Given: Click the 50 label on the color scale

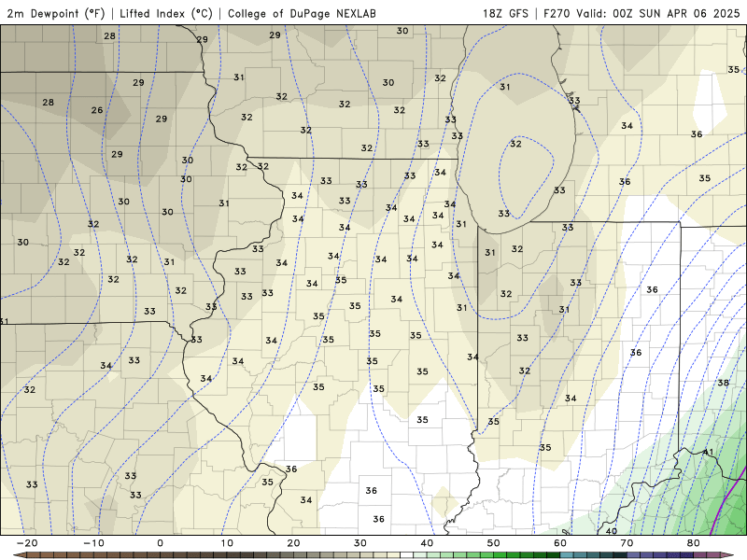Looking at the screenshot, I should 494,543.
